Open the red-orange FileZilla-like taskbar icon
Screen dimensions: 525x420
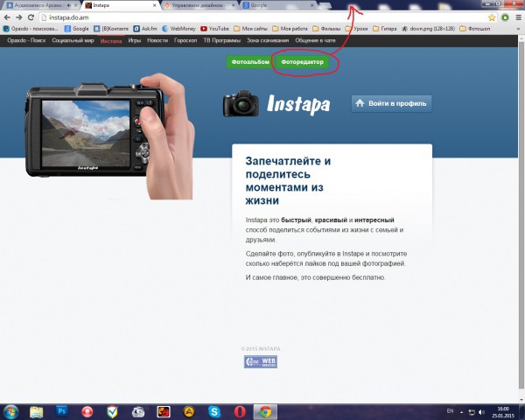click(164, 411)
